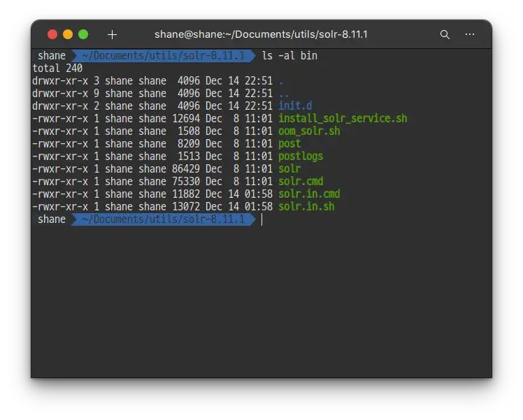This screenshot has height=420, width=523.
Task: Click the 'solr' executable file name
Action: point(289,169)
